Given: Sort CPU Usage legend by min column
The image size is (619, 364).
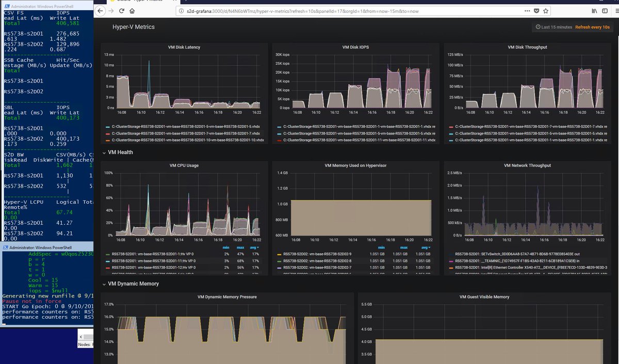Looking at the screenshot, I should click(x=226, y=247).
